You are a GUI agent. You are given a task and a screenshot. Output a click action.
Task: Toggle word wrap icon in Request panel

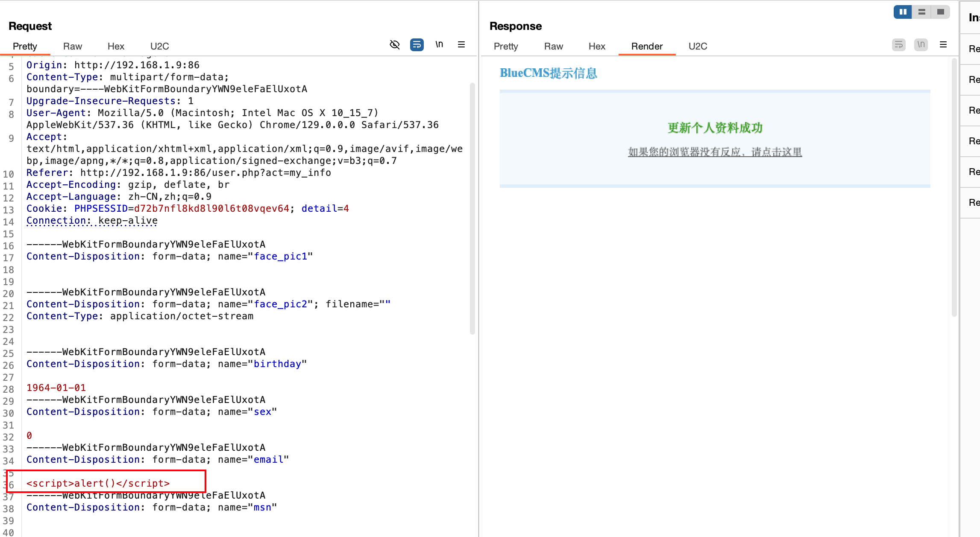coord(417,44)
